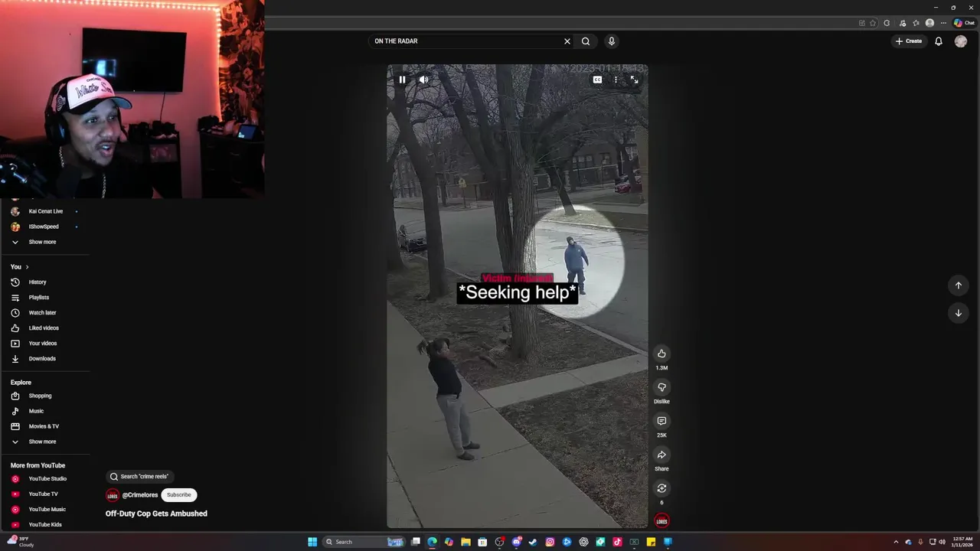
Task: Open Microsoft Store from taskbar
Action: click(482, 542)
